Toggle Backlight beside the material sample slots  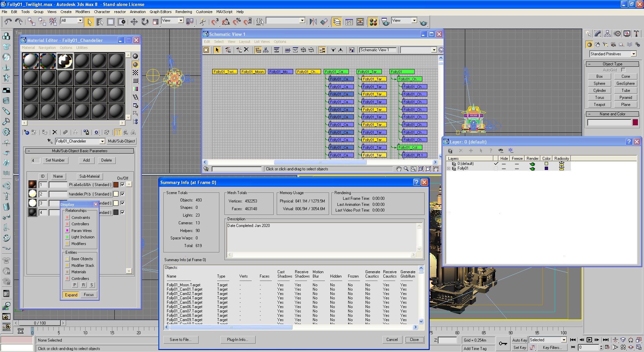point(136,64)
